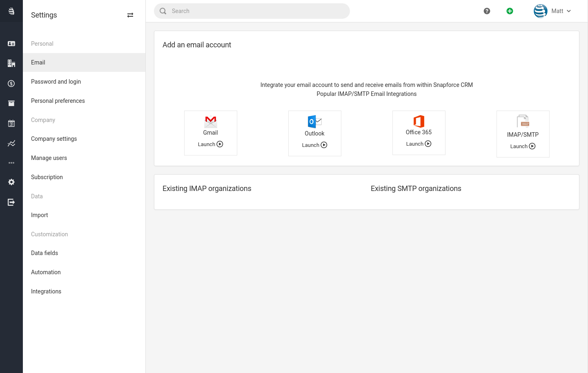Click the Matt username label

(557, 11)
